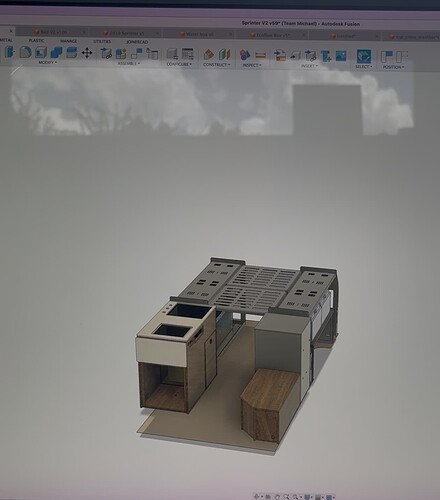Click the Measure icon in Inspect
This screenshot has height=500, width=440.
[x=260, y=55]
